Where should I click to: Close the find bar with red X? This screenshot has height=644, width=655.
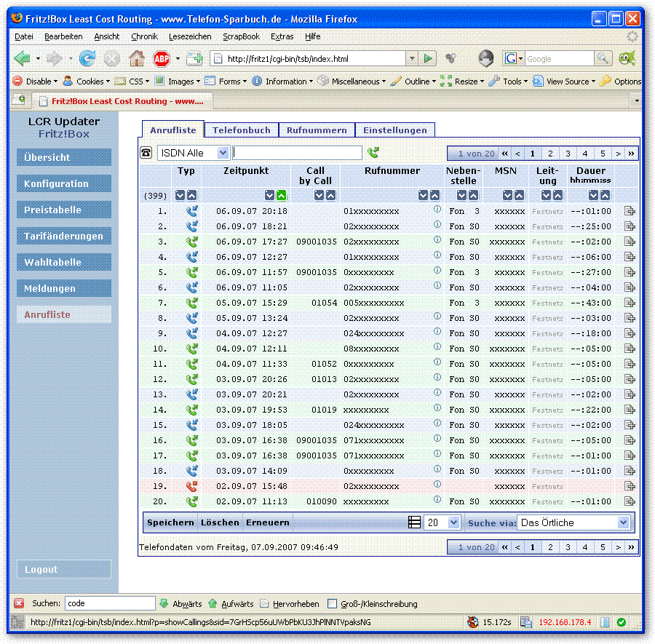pyautogui.click(x=19, y=603)
